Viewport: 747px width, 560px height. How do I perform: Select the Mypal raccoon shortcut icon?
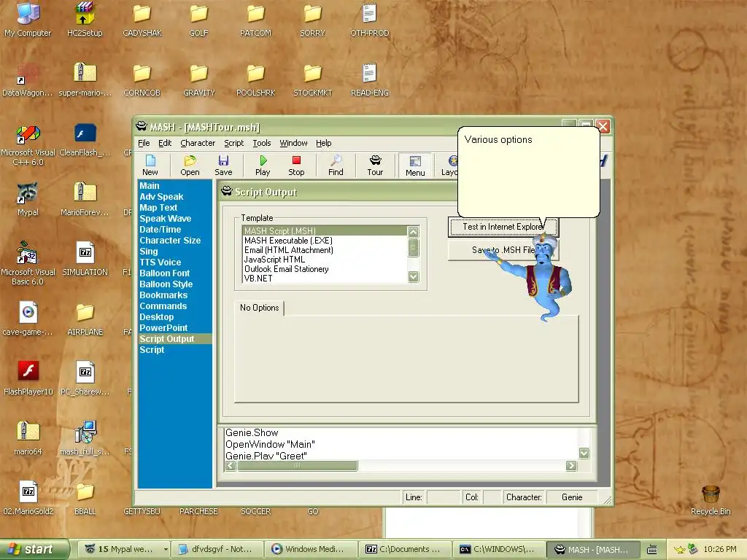[x=28, y=200]
